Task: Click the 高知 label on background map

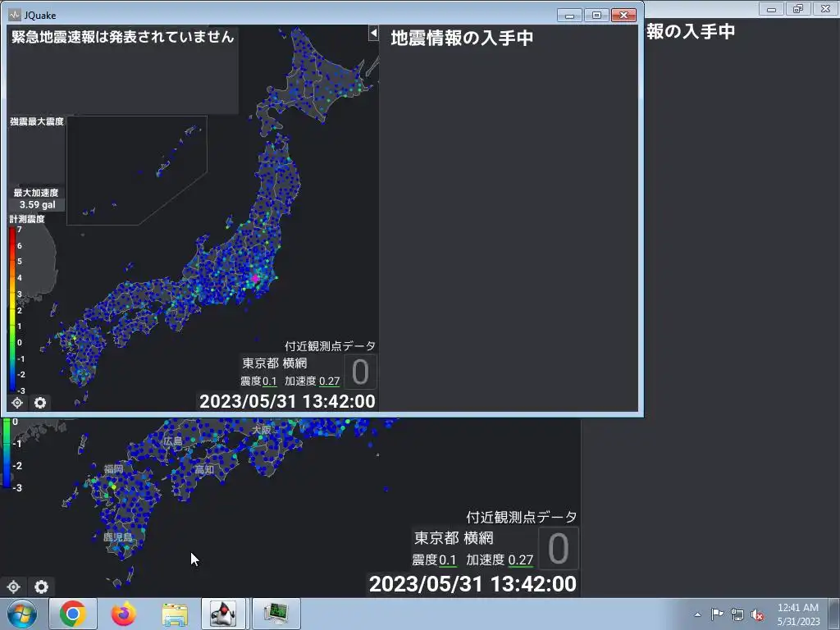Action: (x=204, y=470)
